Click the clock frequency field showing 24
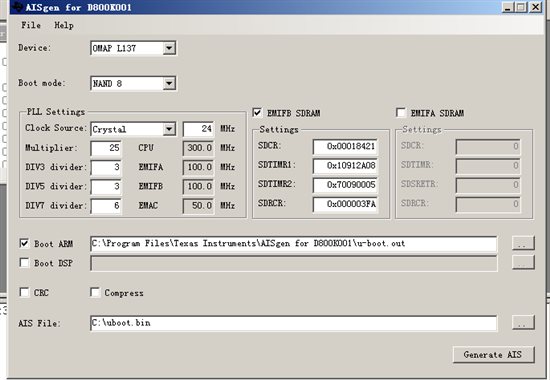This screenshot has height=380, width=550. pos(198,129)
